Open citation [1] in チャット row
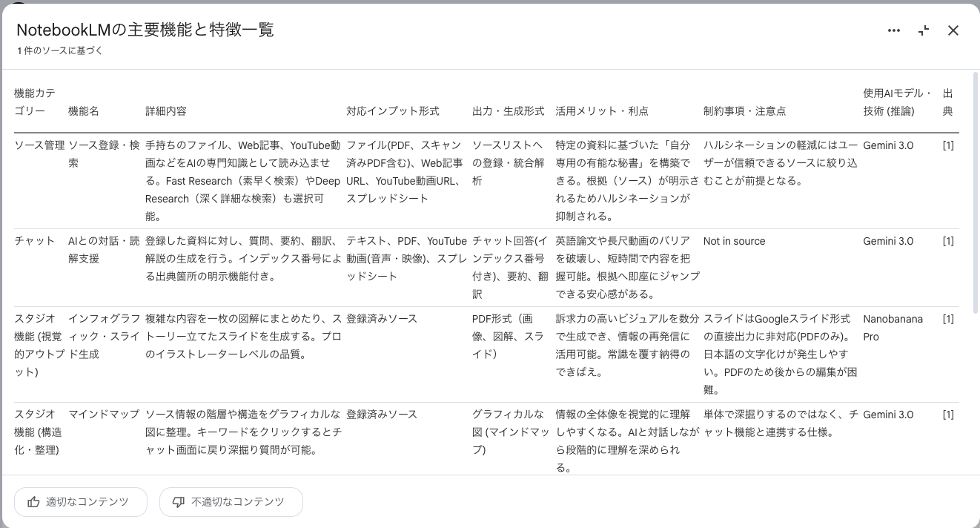This screenshot has height=528, width=980. coord(948,241)
